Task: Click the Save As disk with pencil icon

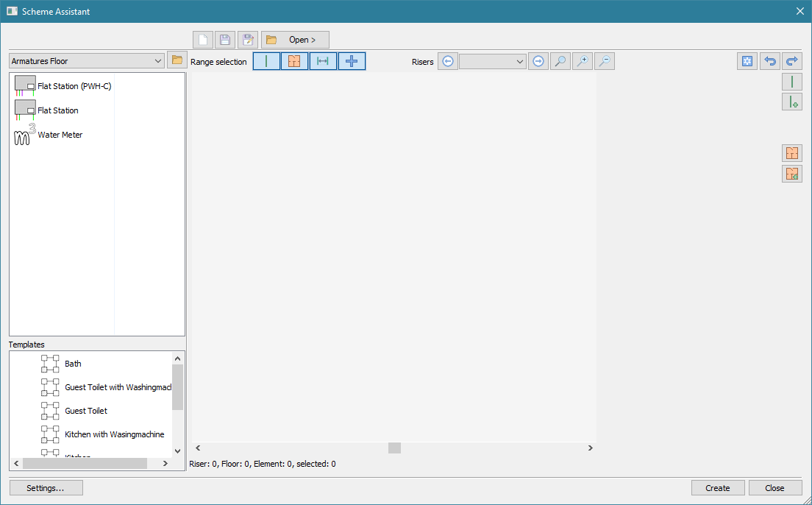Action: tap(248, 40)
